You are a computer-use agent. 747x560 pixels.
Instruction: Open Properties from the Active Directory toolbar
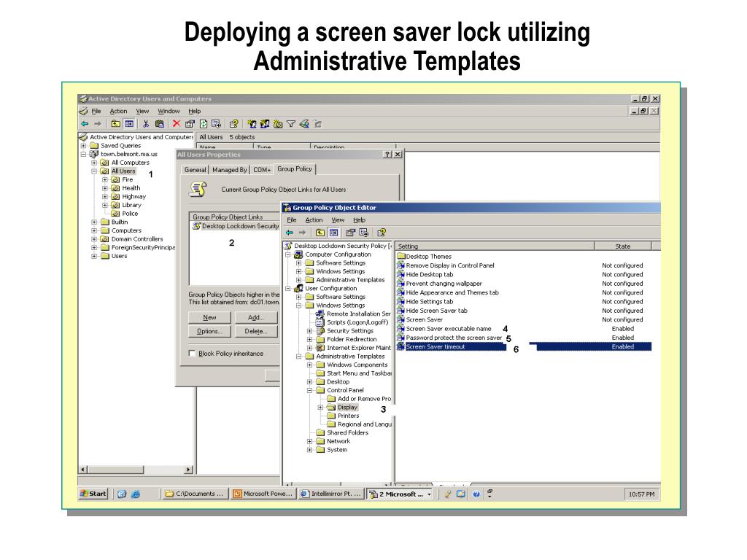point(190,124)
